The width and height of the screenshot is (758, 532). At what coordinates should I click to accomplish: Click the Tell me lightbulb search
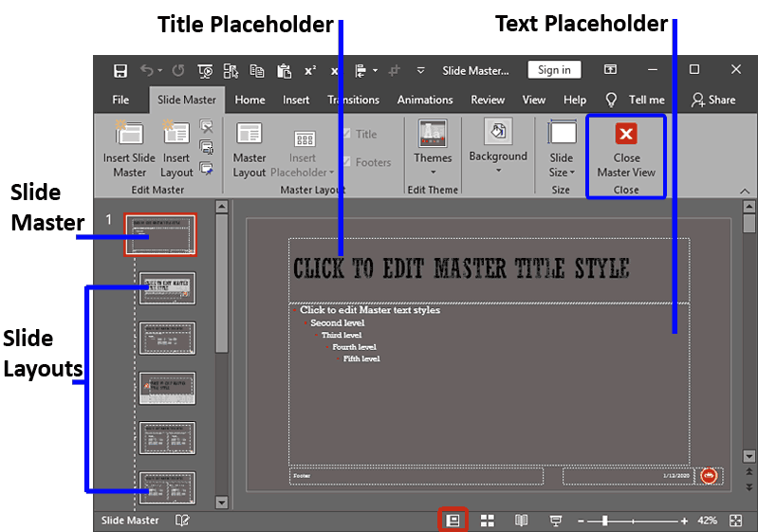(x=611, y=100)
